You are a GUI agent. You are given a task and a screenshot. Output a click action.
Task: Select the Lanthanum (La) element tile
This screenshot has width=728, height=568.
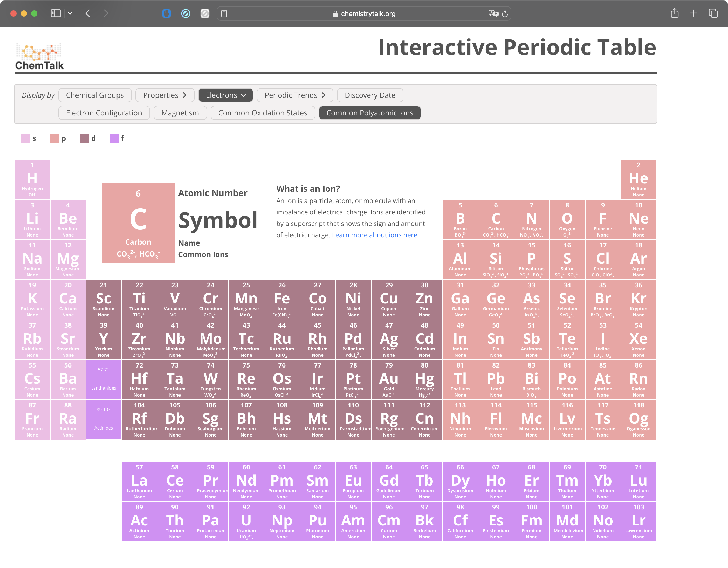pos(139,481)
